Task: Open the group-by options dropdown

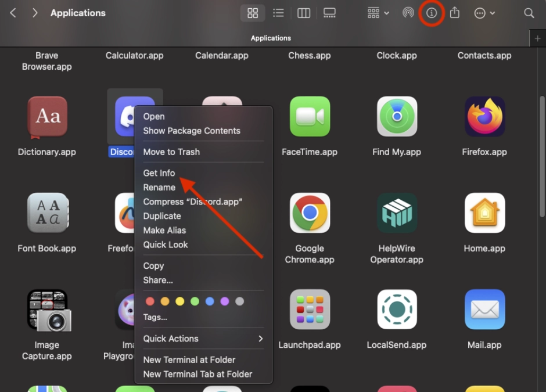Action: [378, 13]
